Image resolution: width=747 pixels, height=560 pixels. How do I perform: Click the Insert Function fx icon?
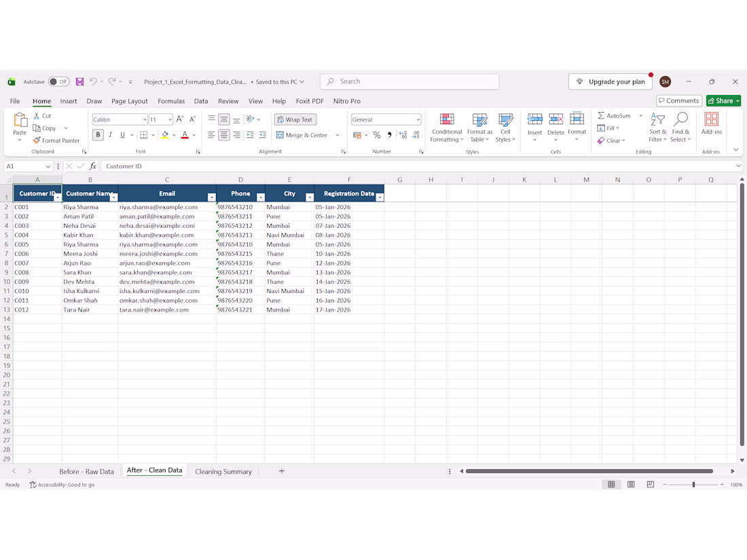click(x=93, y=166)
